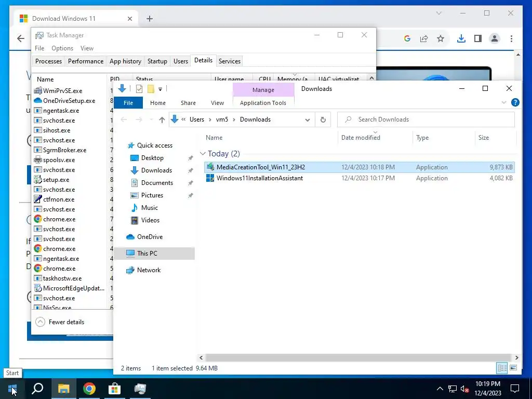Click the Explorer Help question mark icon
This screenshot has width=532, height=399.
pos(515,102)
